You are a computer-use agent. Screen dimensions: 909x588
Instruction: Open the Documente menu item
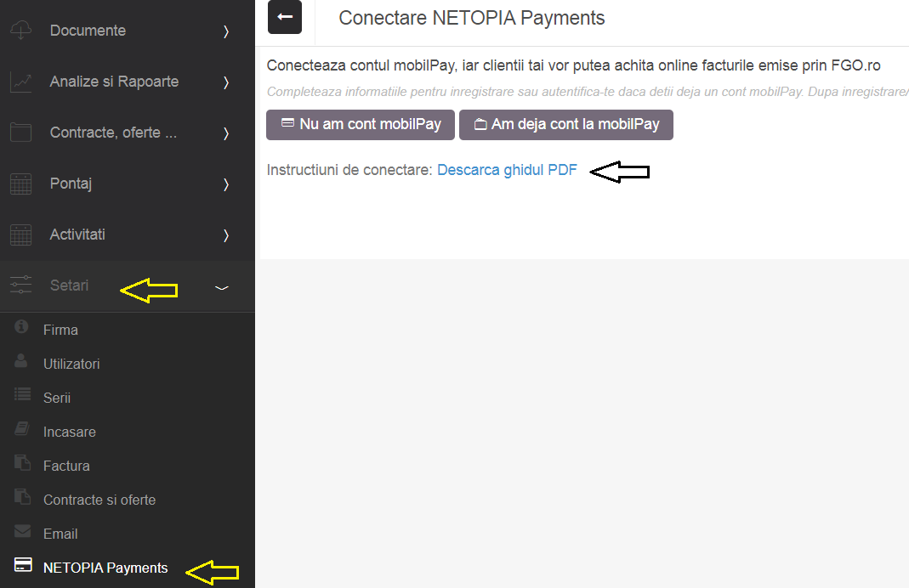[x=88, y=30]
